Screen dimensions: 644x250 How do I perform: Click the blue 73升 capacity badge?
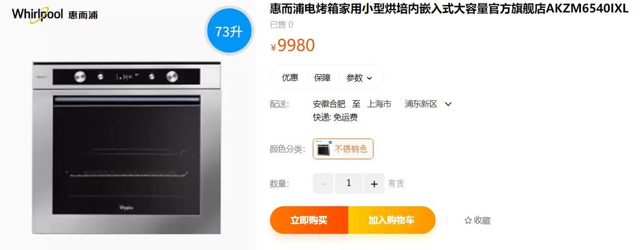click(x=229, y=31)
